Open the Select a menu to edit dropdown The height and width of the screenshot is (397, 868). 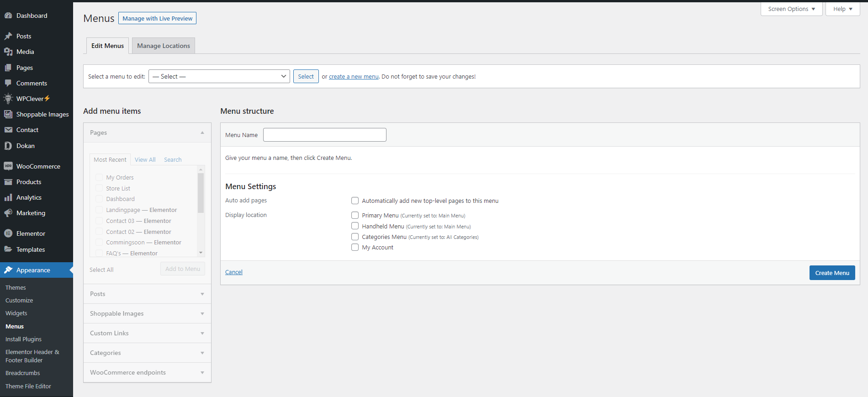(219, 76)
